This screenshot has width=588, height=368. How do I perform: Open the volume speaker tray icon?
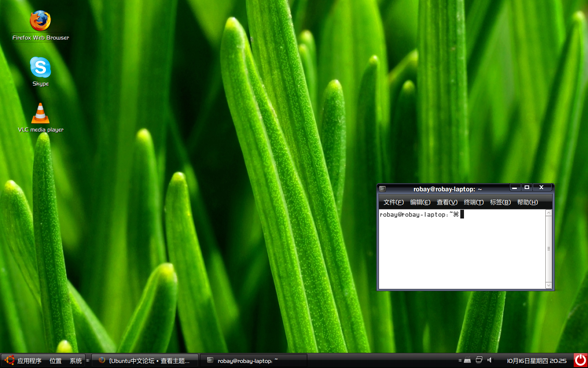point(490,360)
